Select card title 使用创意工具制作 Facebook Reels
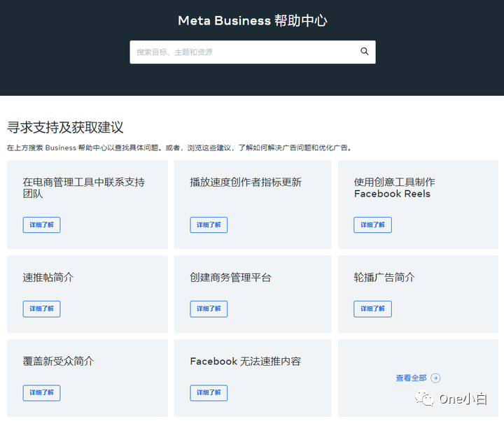This screenshot has width=504, height=421. (394, 188)
